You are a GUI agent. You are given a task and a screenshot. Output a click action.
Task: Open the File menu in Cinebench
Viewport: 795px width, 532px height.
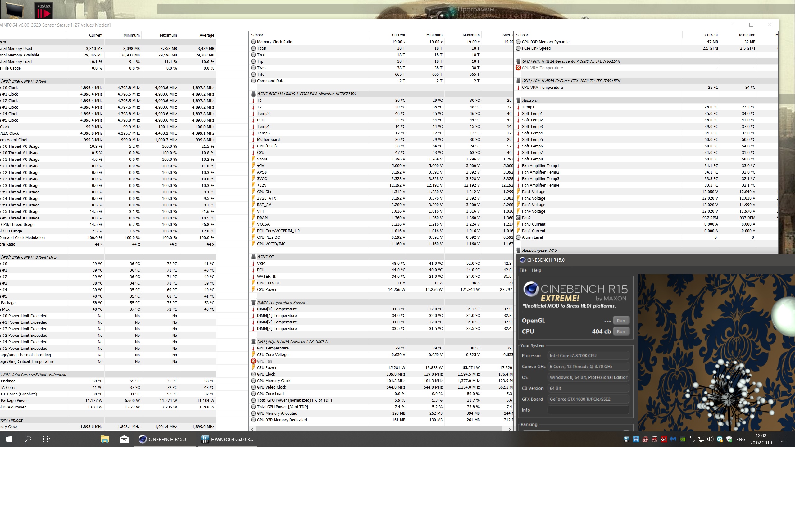[x=523, y=270]
